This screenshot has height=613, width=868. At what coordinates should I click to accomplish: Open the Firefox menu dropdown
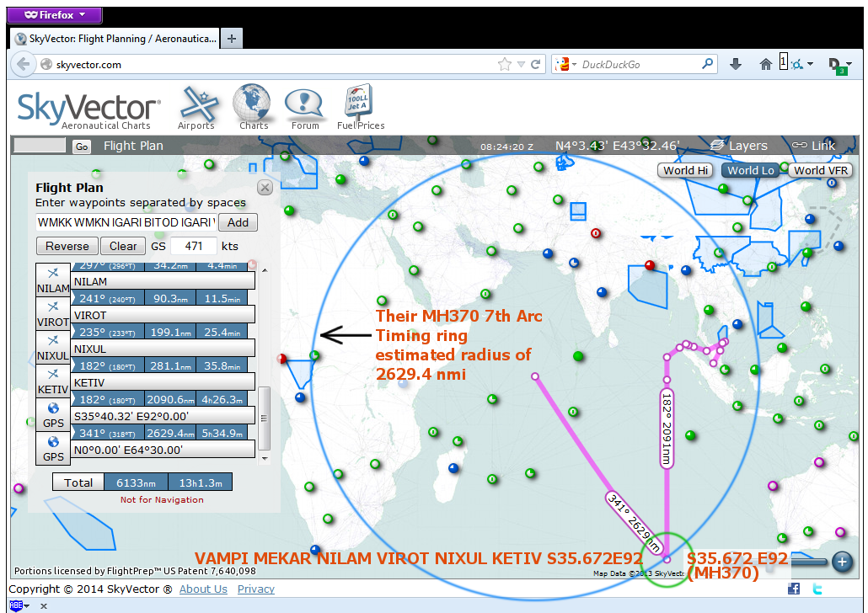(x=54, y=15)
